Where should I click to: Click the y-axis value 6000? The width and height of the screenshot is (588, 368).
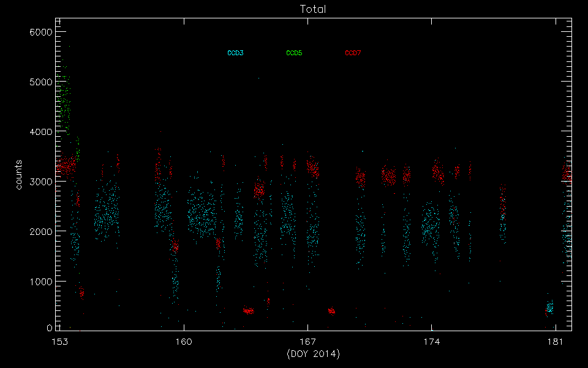coord(41,32)
